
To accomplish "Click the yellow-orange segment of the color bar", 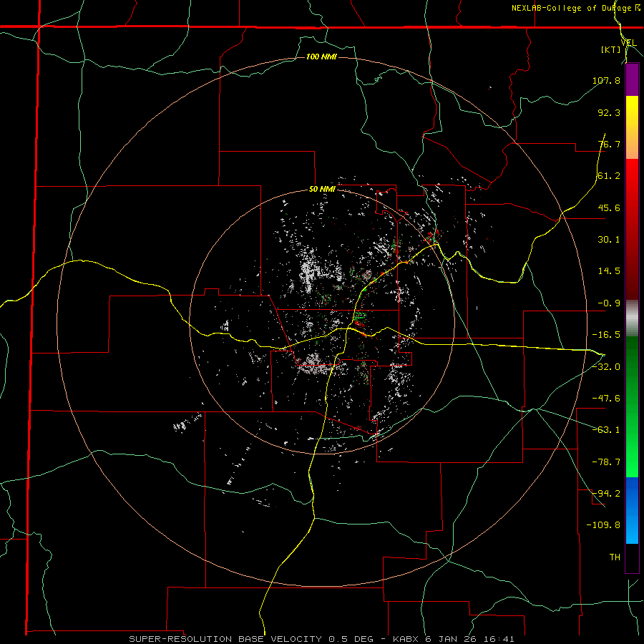I will tap(632, 127).
